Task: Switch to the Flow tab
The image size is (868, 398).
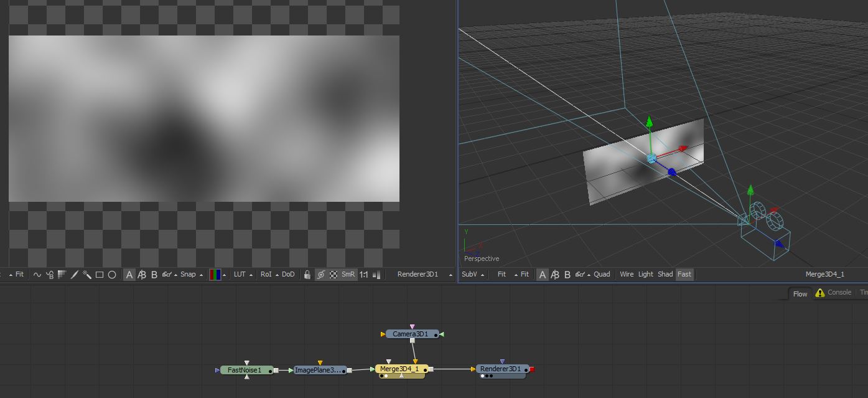Action: click(x=800, y=293)
